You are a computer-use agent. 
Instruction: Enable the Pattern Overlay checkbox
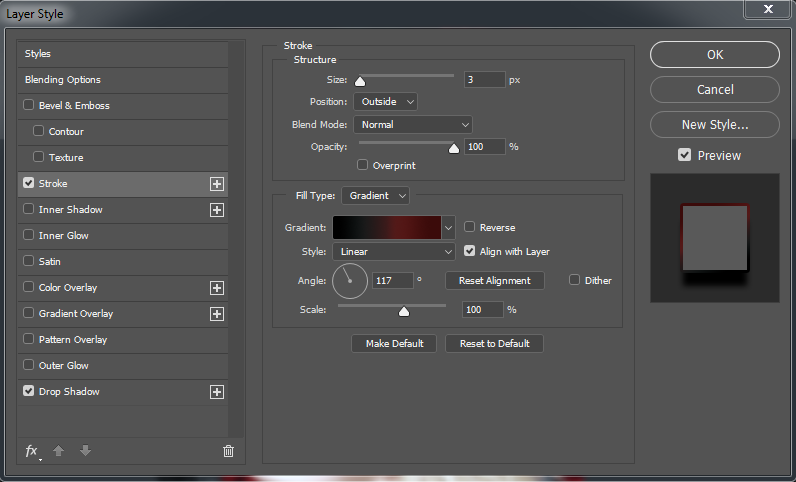[x=29, y=339]
